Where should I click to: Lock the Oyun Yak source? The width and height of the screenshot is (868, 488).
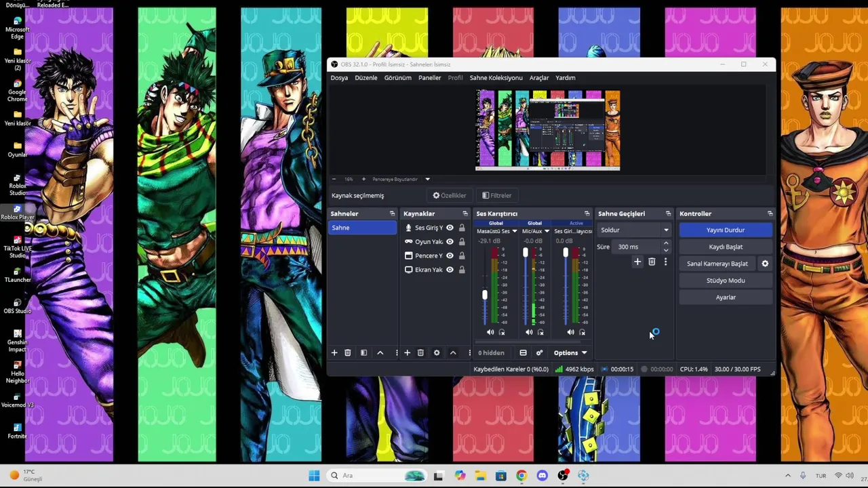pyautogui.click(x=462, y=241)
